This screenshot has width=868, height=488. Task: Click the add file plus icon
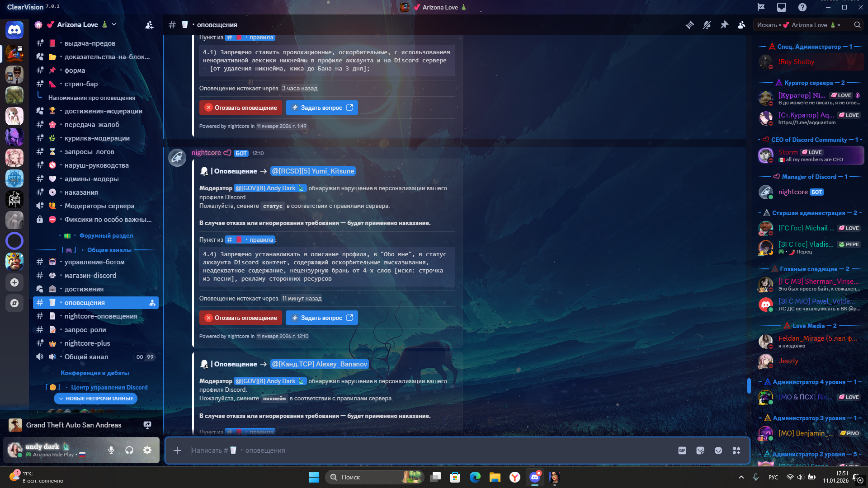point(177,450)
